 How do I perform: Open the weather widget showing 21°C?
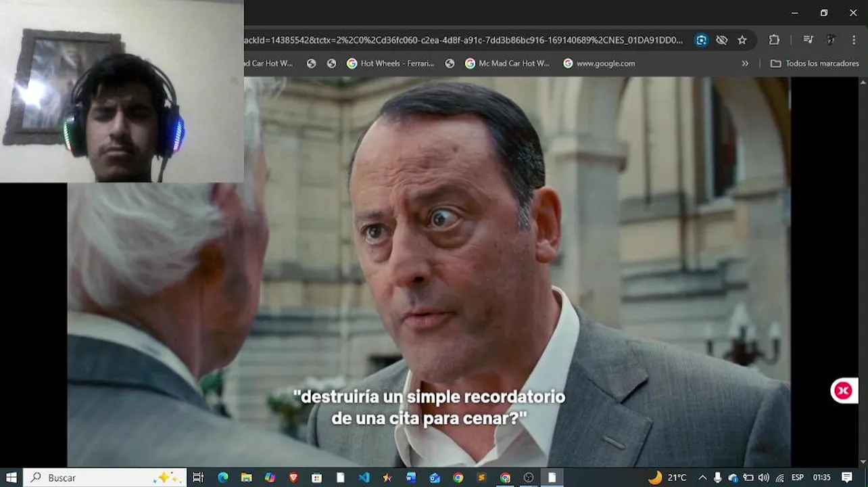pos(667,478)
